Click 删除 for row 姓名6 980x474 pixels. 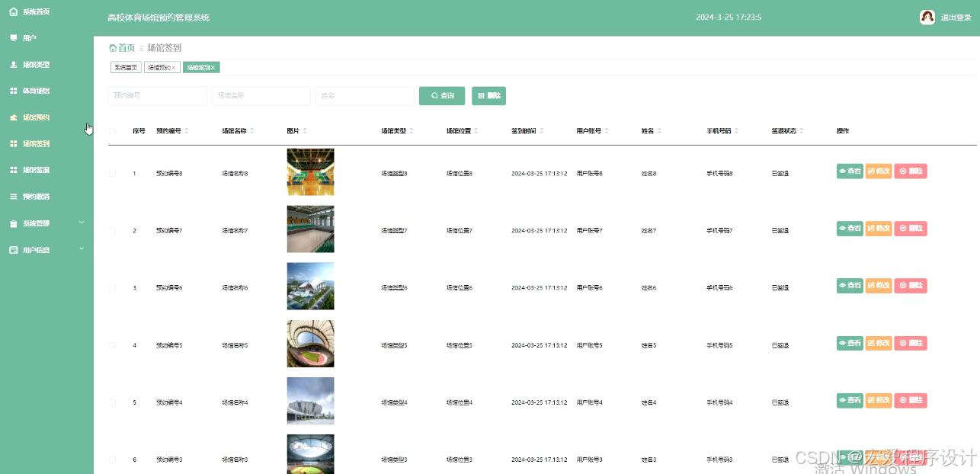click(x=911, y=286)
